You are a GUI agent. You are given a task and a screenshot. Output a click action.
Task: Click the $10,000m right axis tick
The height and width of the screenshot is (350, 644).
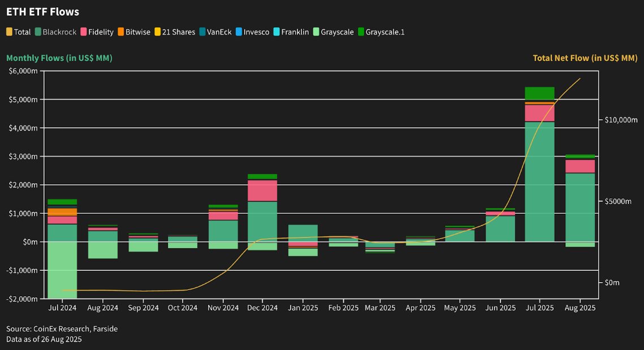pyautogui.click(x=621, y=120)
